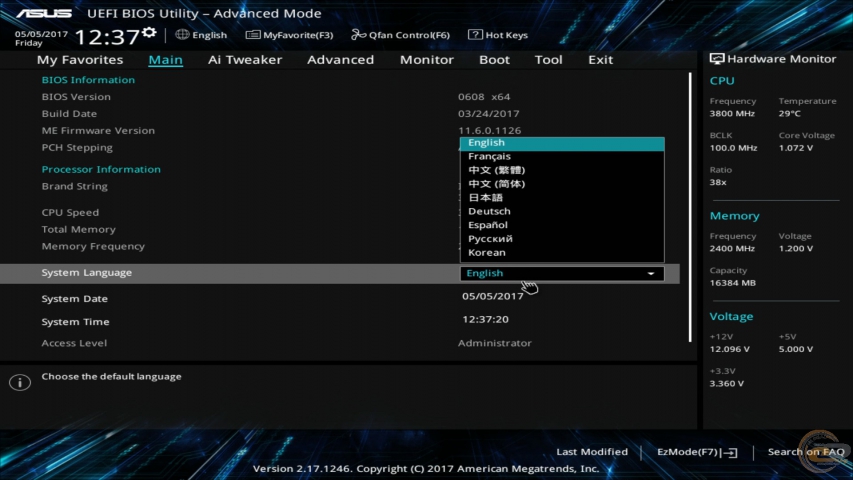Click the ME Firmware Version label
The width and height of the screenshot is (853, 480).
[98, 131]
